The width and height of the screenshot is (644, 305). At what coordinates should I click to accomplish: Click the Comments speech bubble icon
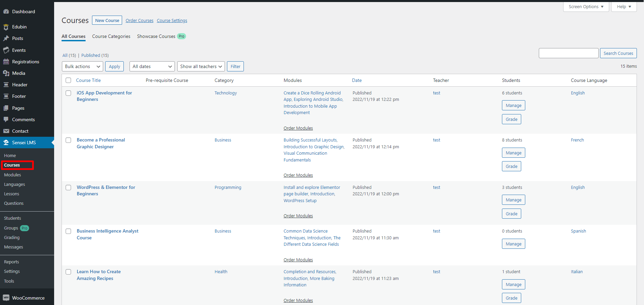point(6,119)
